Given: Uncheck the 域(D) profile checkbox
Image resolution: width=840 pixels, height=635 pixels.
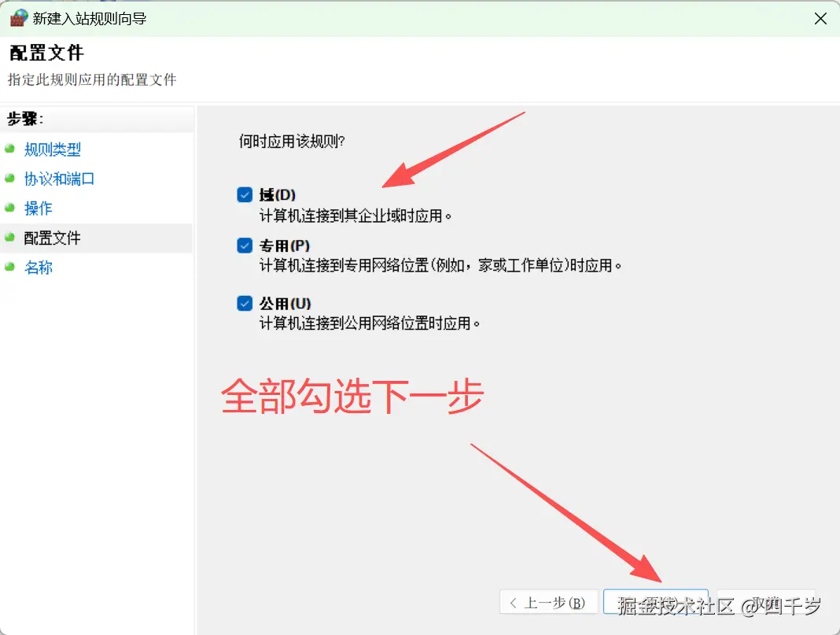Looking at the screenshot, I should click(x=244, y=195).
